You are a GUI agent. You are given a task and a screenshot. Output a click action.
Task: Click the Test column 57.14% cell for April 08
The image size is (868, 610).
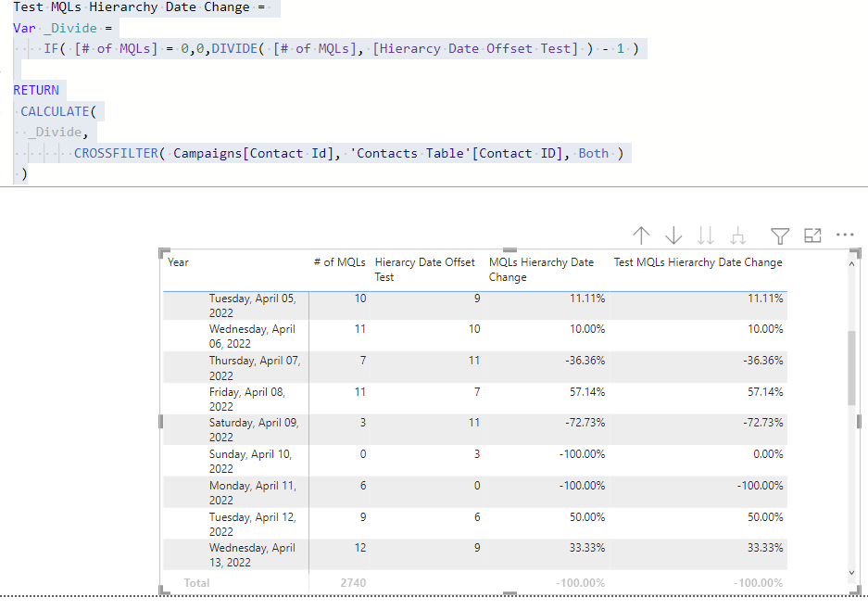(x=765, y=392)
